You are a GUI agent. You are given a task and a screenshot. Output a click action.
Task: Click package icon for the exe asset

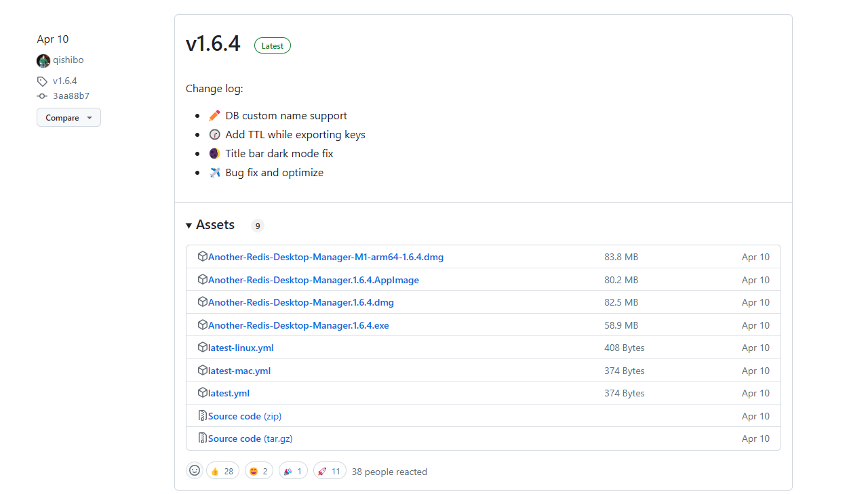click(x=202, y=325)
